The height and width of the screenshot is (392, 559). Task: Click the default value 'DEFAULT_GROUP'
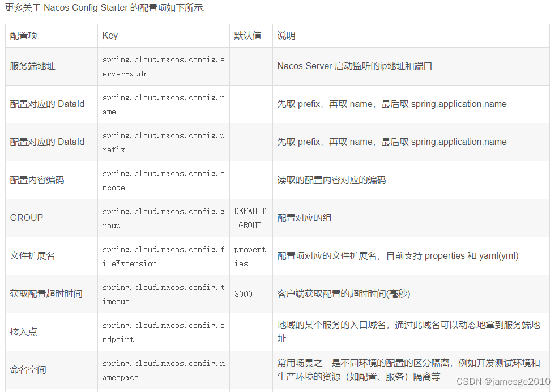pyautogui.click(x=250, y=218)
